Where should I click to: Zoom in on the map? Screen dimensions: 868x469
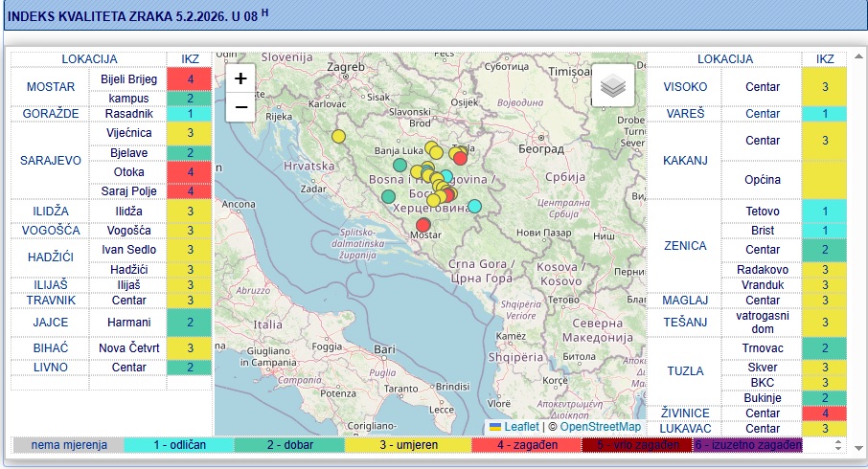pos(240,78)
